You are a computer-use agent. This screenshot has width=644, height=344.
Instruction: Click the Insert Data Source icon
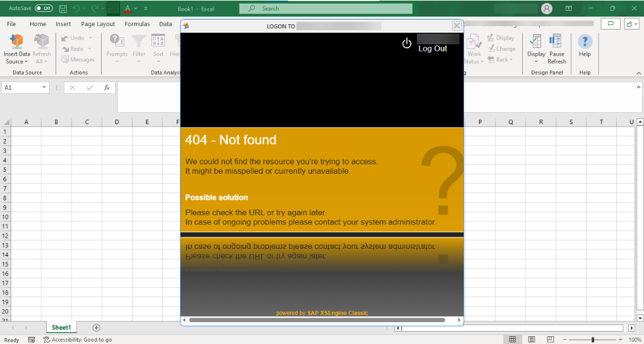[x=17, y=41]
